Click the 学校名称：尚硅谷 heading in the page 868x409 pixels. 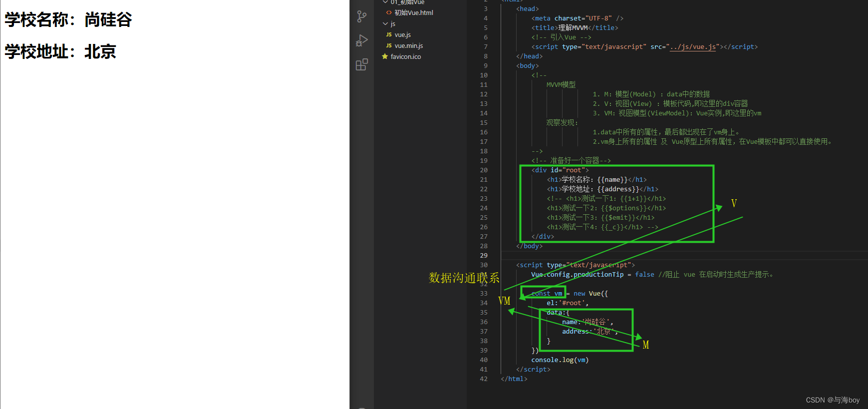pyautogui.click(x=68, y=19)
